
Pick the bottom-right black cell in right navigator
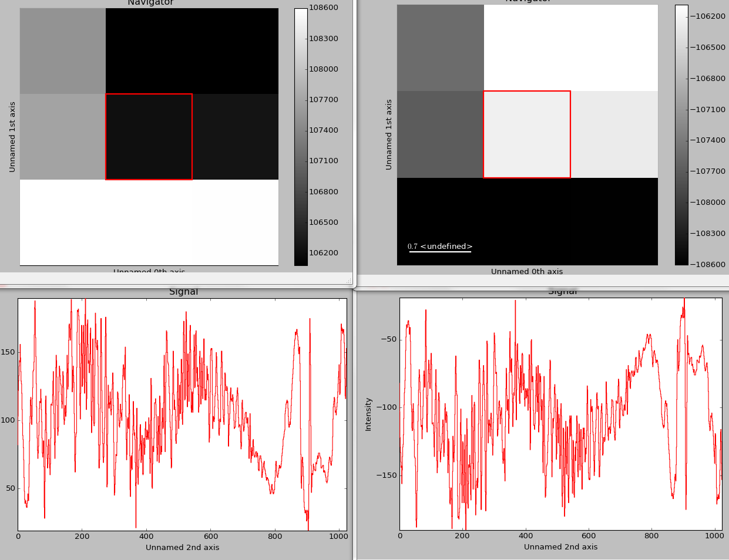click(614, 221)
